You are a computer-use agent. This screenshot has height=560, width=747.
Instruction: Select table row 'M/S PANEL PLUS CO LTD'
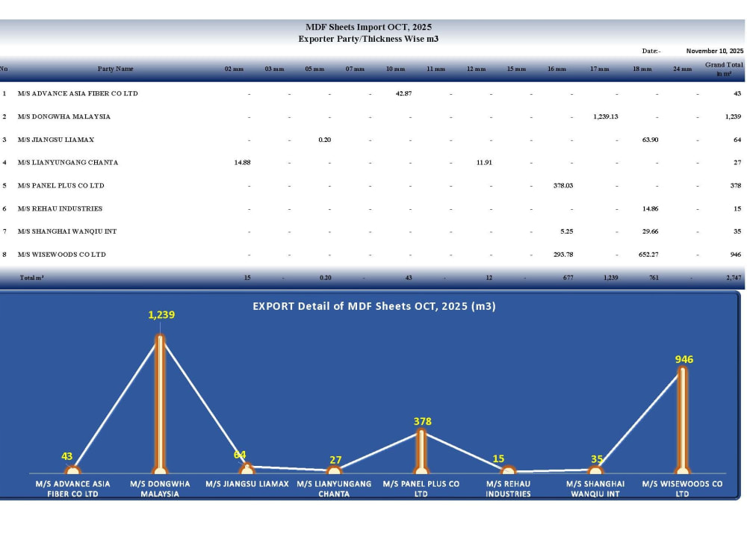pos(371,186)
